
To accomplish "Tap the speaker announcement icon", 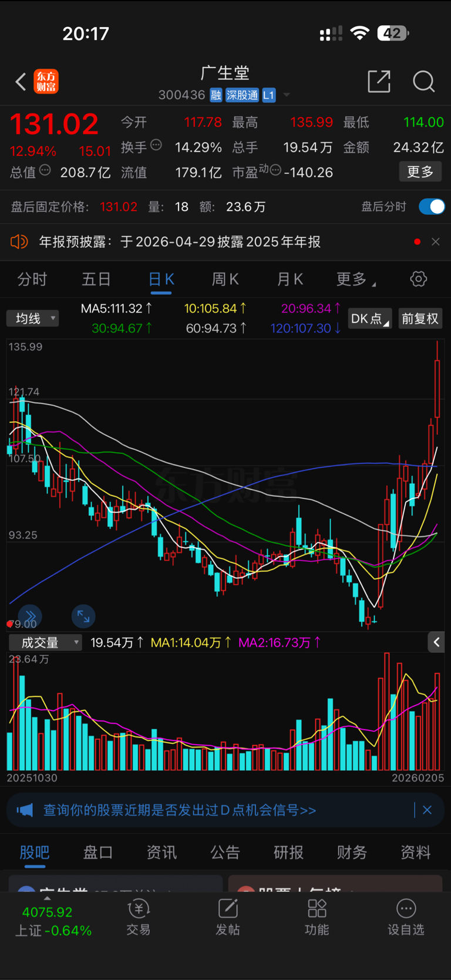I will click(19, 242).
